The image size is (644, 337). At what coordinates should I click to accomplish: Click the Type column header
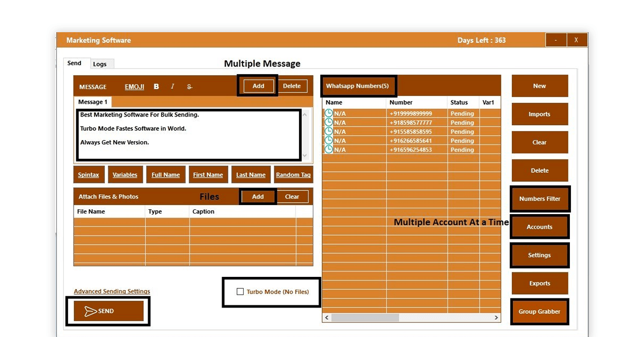coord(167,211)
